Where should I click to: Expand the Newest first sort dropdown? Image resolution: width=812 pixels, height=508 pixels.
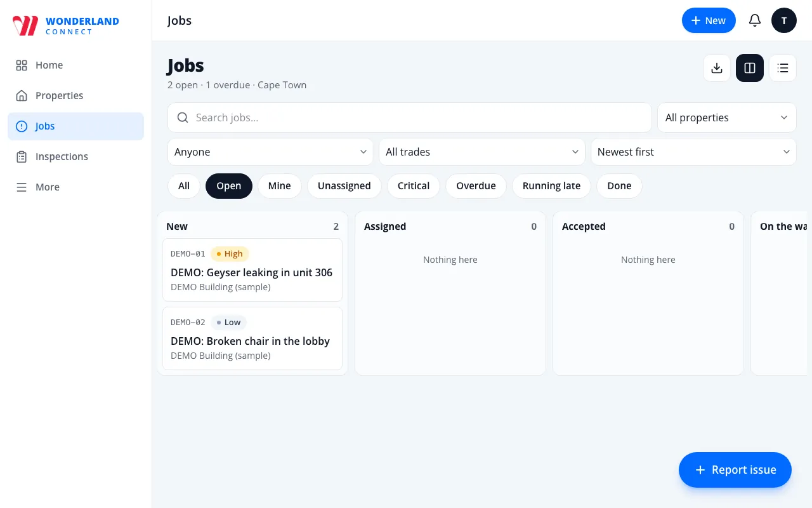pos(693,152)
